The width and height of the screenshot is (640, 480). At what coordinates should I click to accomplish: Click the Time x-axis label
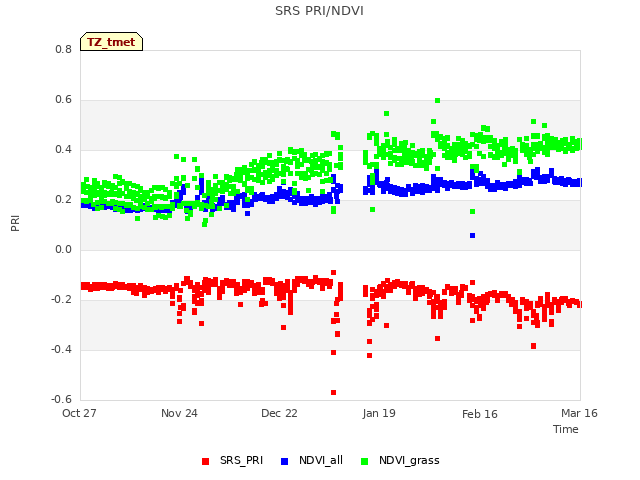click(x=566, y=429)
